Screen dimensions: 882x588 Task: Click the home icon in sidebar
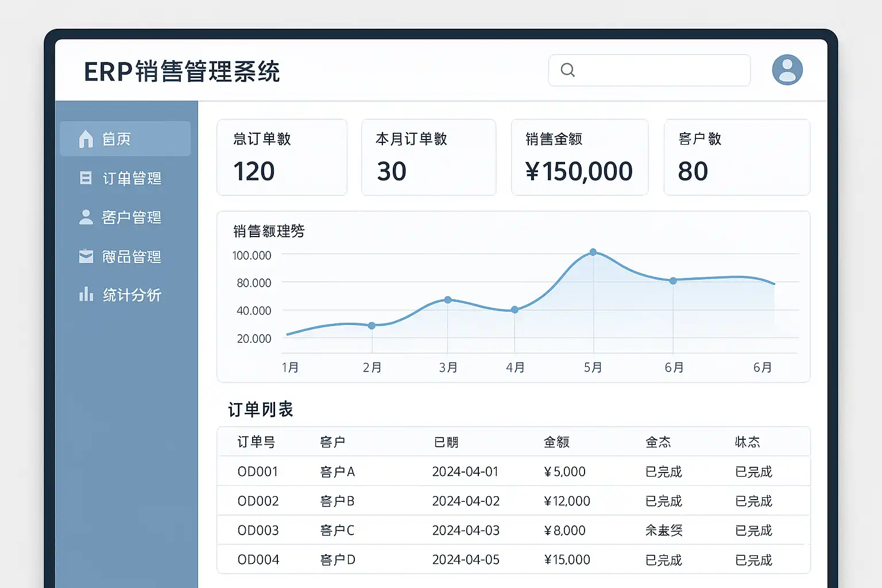86,139
